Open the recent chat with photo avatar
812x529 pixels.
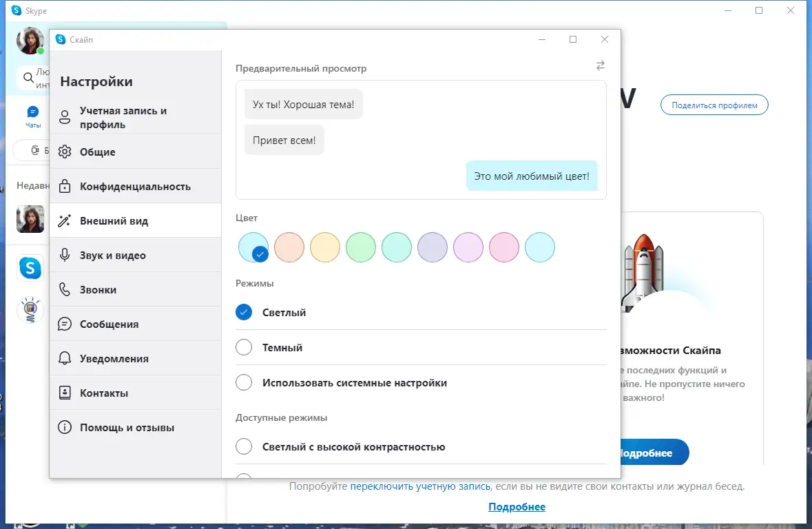pos(30,218)
